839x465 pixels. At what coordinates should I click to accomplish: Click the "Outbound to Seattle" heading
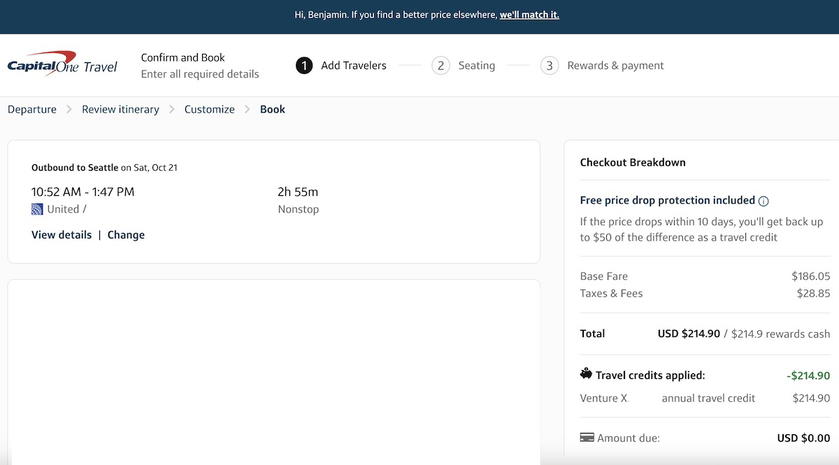click(x=75, y=167)
